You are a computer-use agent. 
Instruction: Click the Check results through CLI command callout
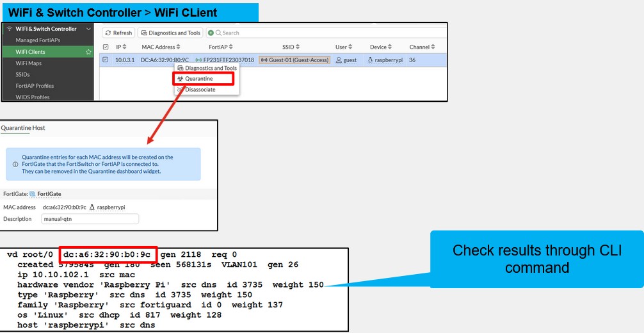537,259
